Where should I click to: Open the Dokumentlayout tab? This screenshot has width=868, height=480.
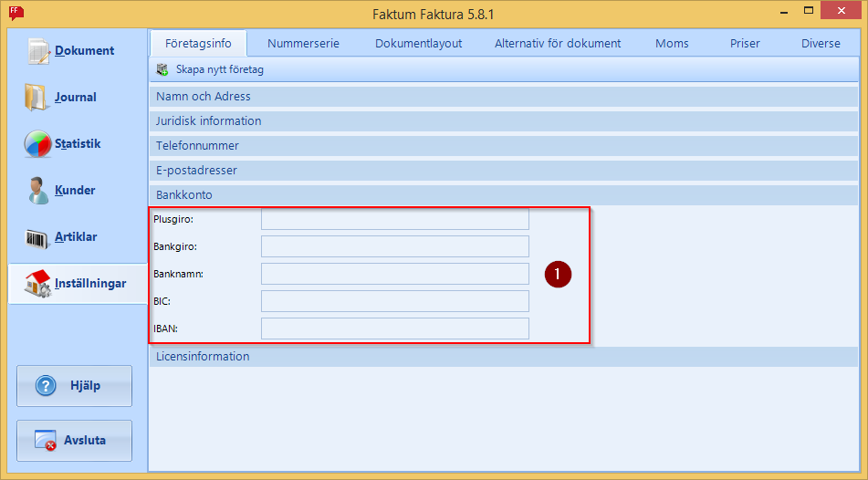coord(419,43)
